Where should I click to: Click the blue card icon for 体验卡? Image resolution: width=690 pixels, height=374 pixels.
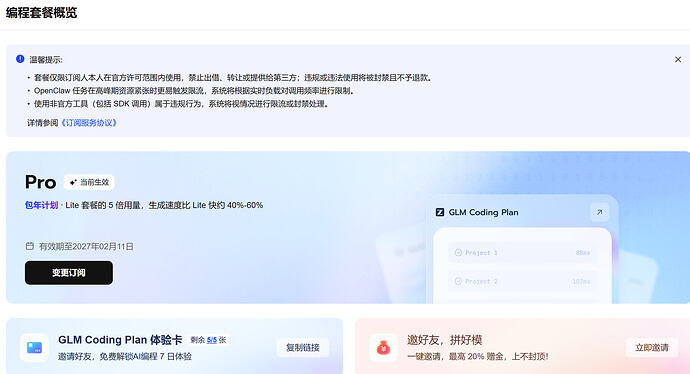[34, 348]
